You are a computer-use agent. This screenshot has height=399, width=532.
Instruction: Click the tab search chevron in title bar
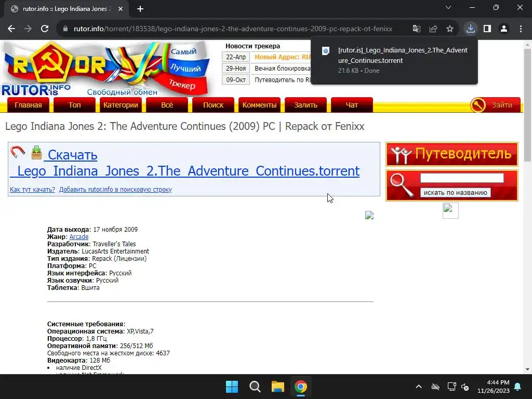448,7
